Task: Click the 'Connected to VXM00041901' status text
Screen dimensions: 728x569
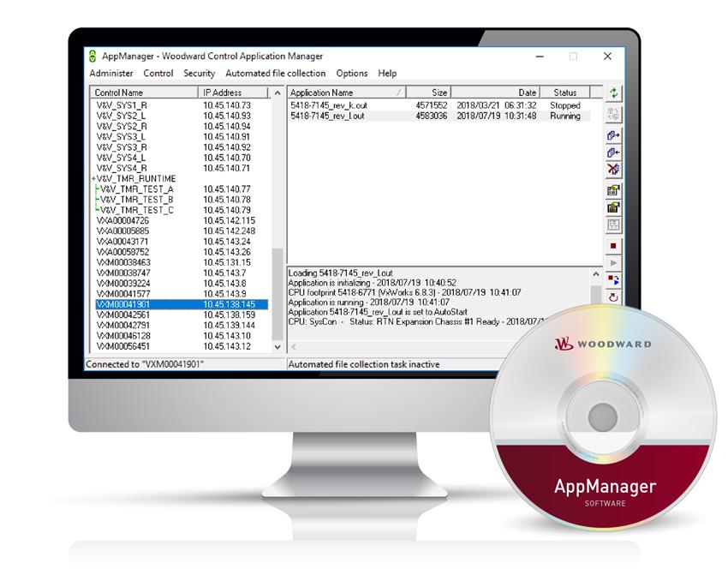Action: click(145, 364)
